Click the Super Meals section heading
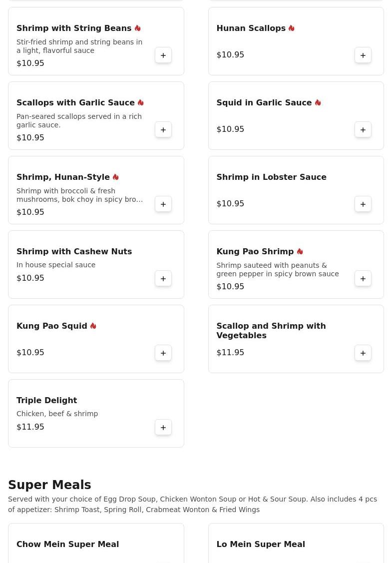The height and width of the screenshot is (563, 392). click(x=49, y=485)
